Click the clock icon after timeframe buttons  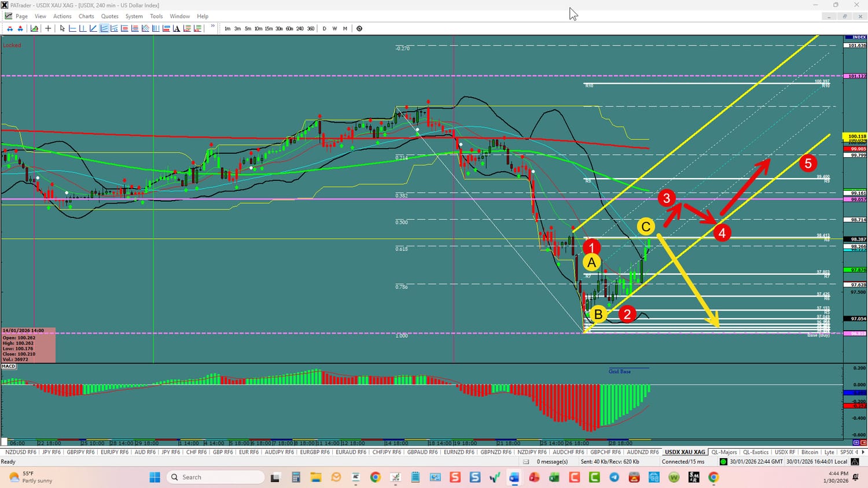tap(359, 28)
